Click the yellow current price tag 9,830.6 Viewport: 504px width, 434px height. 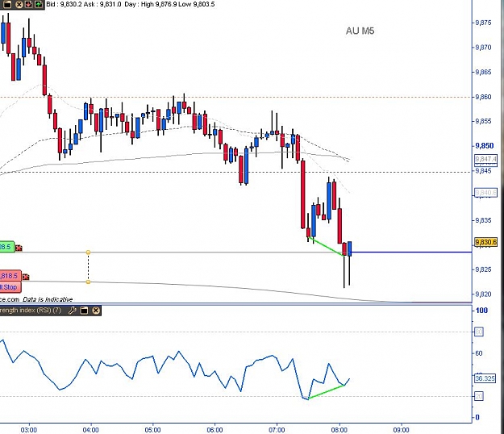tap(485, 242)
